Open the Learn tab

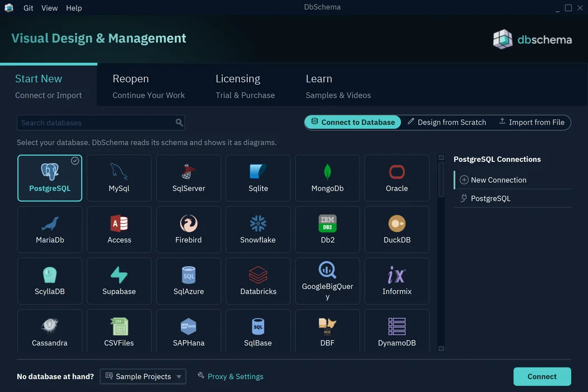click(338, 86)
